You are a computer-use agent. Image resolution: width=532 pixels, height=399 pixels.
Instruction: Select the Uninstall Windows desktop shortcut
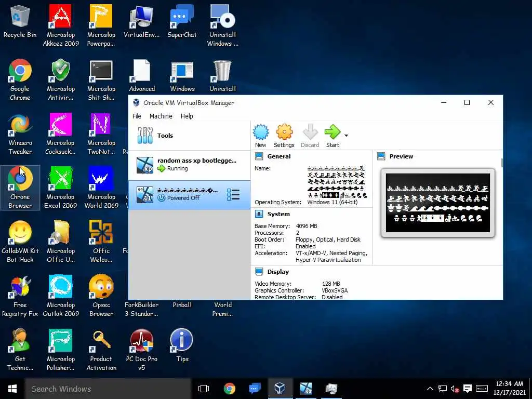[222, 26]
